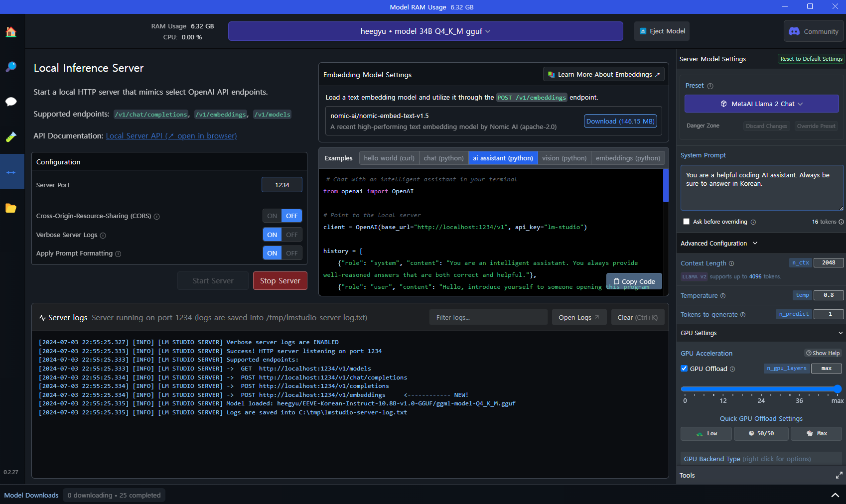The image size is (846, 504).
Task: Download nomic-embed-text model (146.15 MB)
Action: click(620, 121)
